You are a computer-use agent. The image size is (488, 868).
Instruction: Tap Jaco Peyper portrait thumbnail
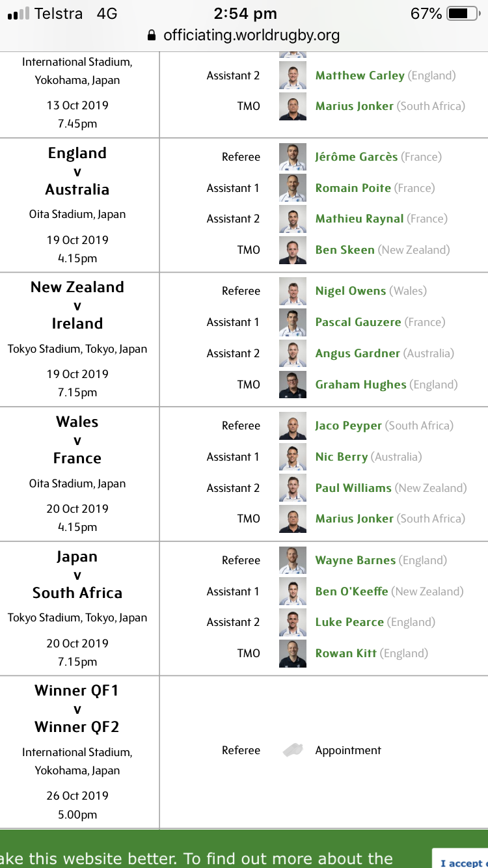(x=293, y=426)
